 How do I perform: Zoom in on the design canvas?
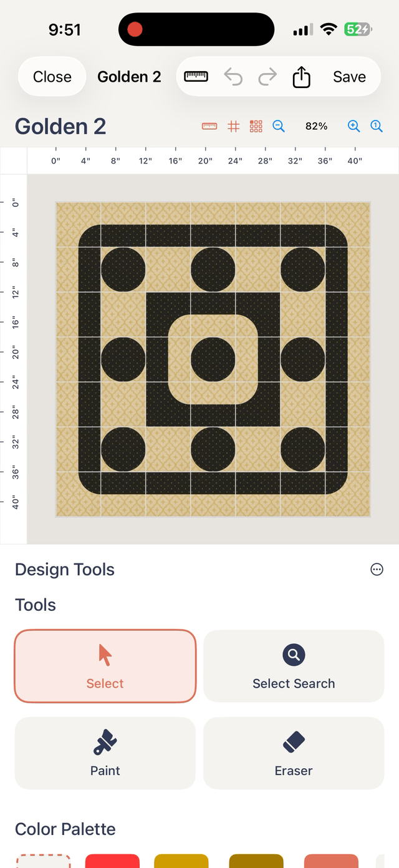(353, 126)
